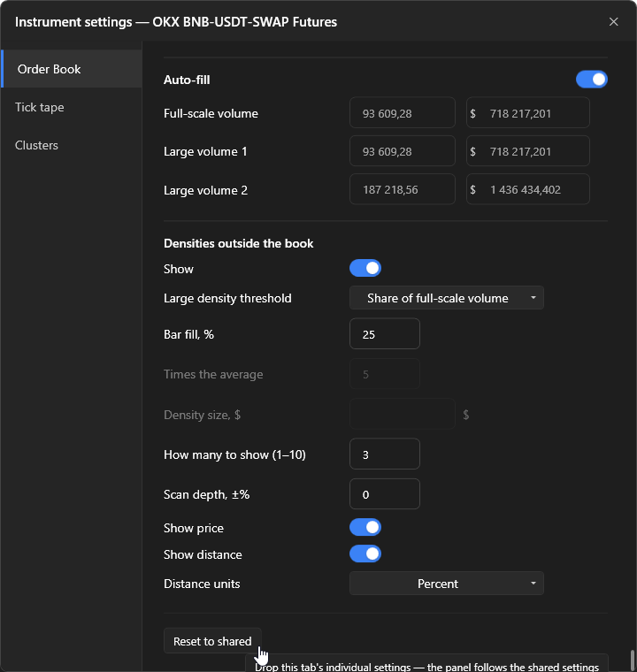Open the Clusters tab

pyautogui.click(x=72, y=145)
